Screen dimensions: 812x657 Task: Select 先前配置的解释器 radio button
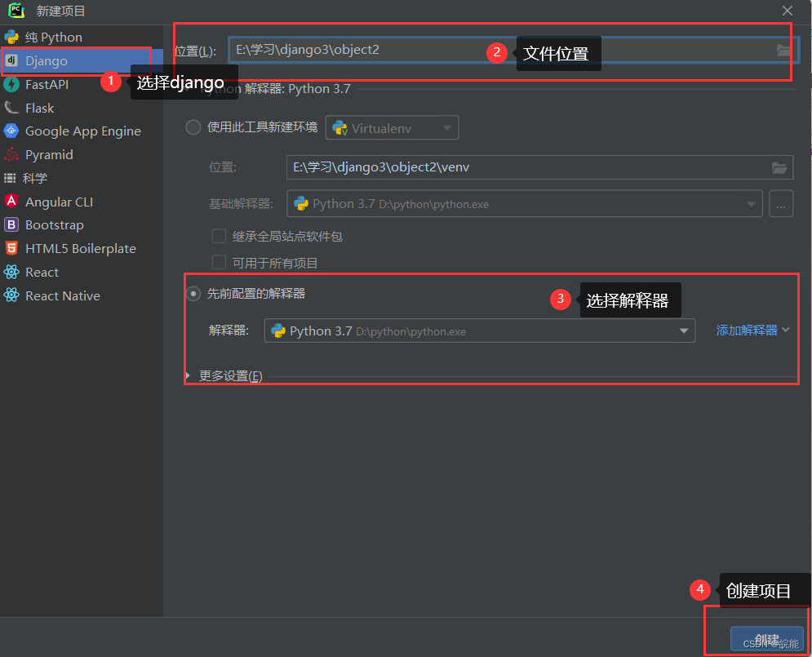(x=193, y=294)
